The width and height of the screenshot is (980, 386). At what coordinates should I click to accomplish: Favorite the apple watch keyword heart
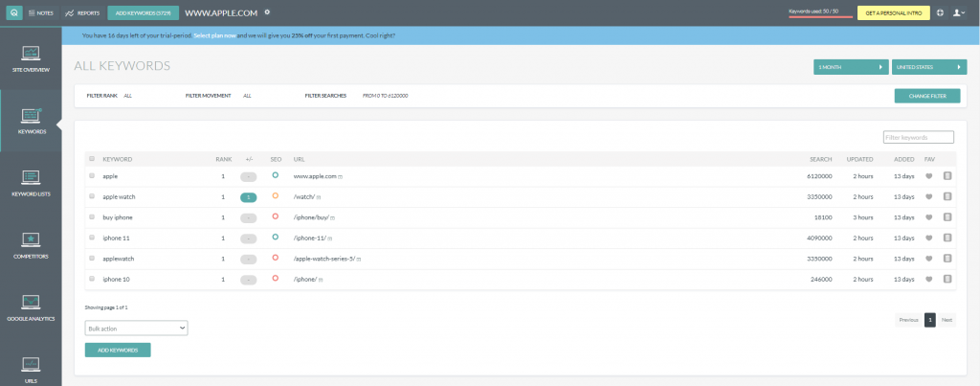click(x=928, y=197)
